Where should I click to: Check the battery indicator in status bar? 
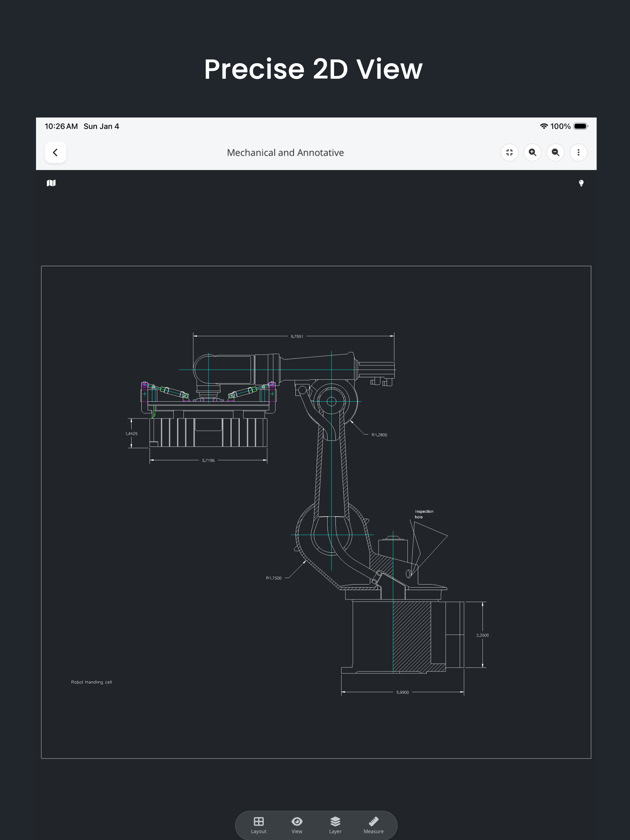pos(581,126)
